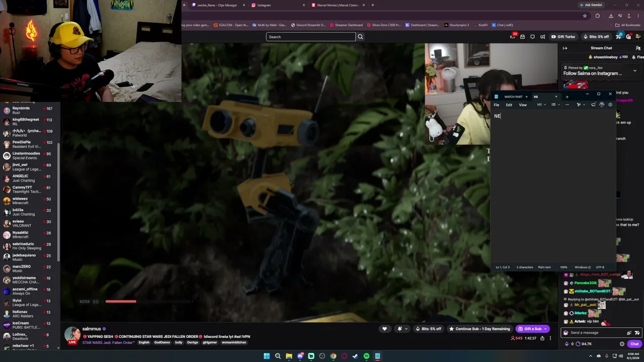Viewport: 644px width, 362px height.
Task: Click the Notepad megaphone feedback icon
Action: tap(593, 105)
